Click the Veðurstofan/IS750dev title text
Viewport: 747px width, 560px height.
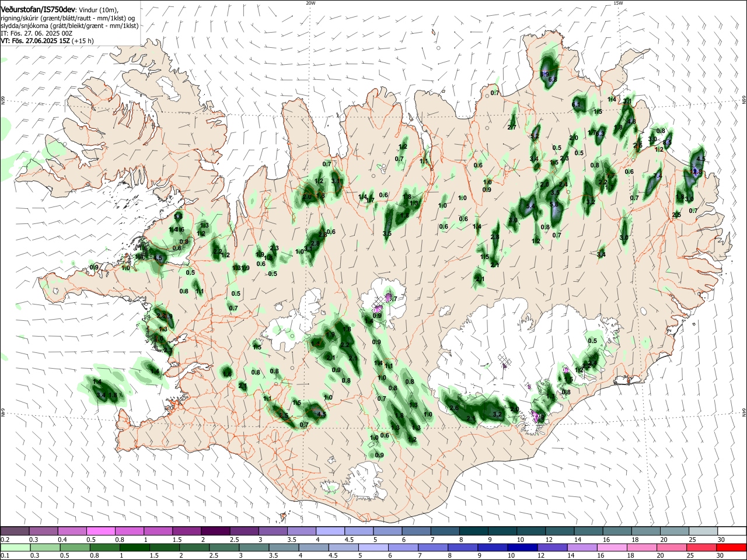point(39,10)
